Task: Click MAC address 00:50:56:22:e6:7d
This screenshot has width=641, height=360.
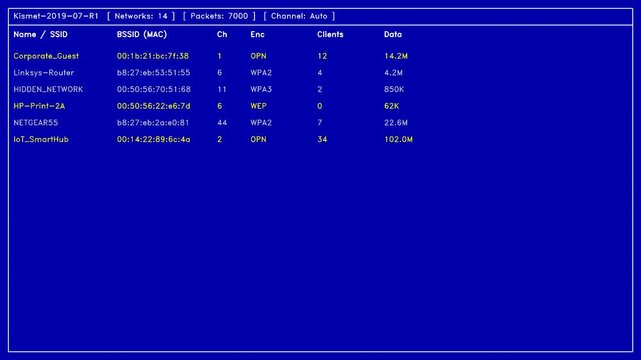Action: click(154, 106)
